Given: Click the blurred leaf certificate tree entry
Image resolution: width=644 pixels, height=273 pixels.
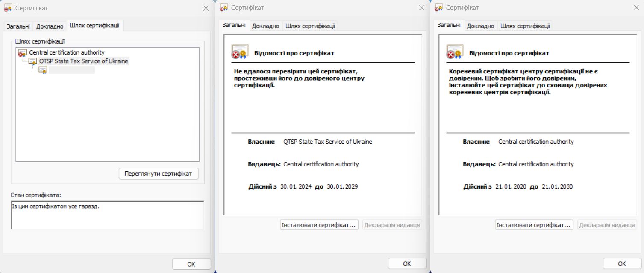Looking at the screenshot, I should click(x=71, y=70).
